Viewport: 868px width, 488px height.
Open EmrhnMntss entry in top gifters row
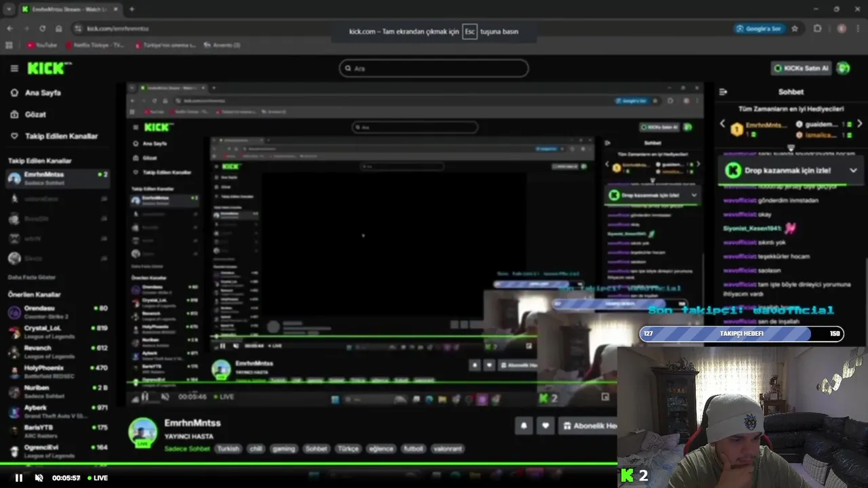pos(759,129)
